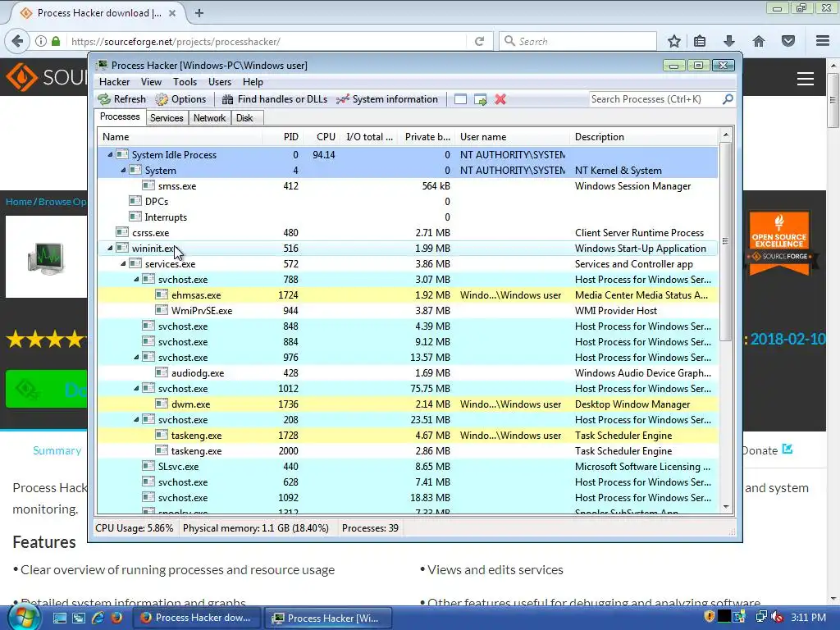Click the audiodg.exe process icon

coord(162,372)
